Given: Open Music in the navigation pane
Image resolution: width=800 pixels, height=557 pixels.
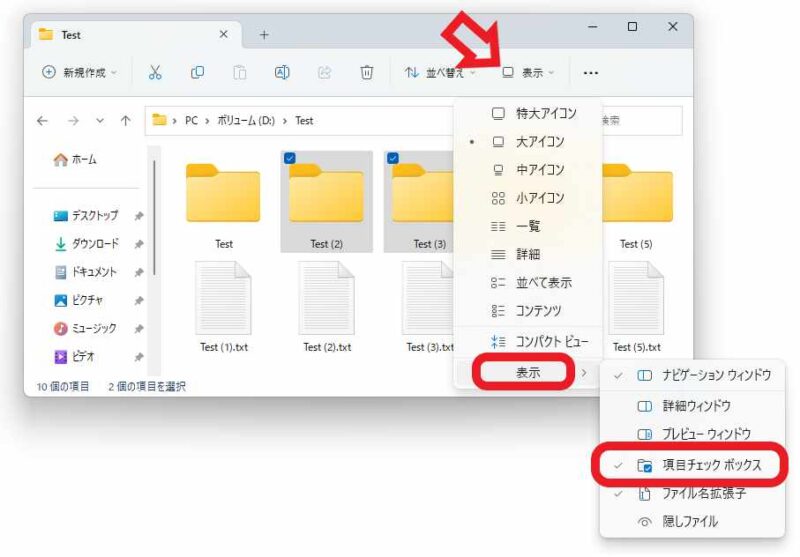Looking at the screenshot, I should pos(85,328).
